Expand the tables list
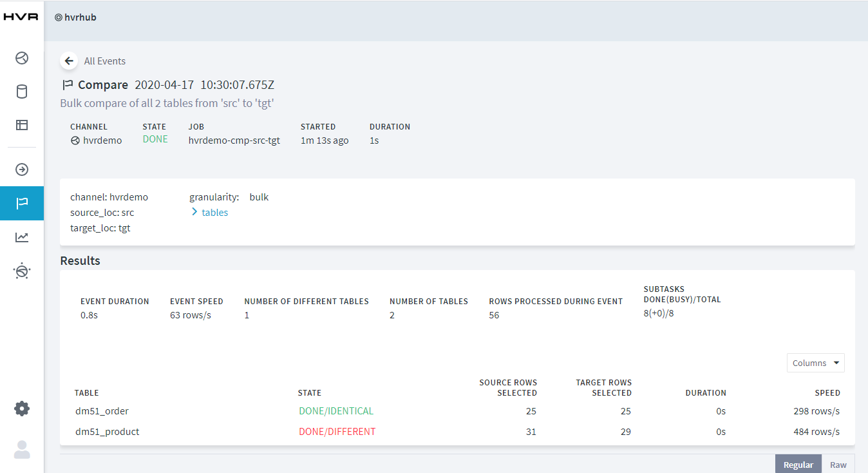This screenshot has width=868, height=473. pyautogui.click(x=210, y=212)
